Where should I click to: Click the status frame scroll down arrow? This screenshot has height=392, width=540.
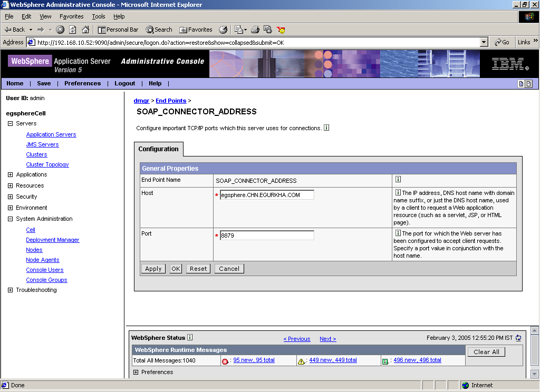(x=534, y=374)
